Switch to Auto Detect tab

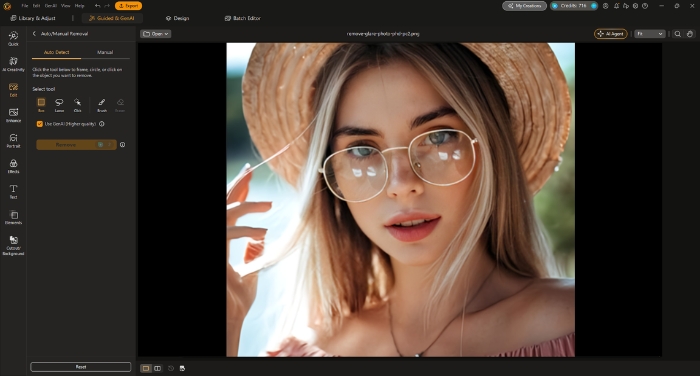click(56, 52)
